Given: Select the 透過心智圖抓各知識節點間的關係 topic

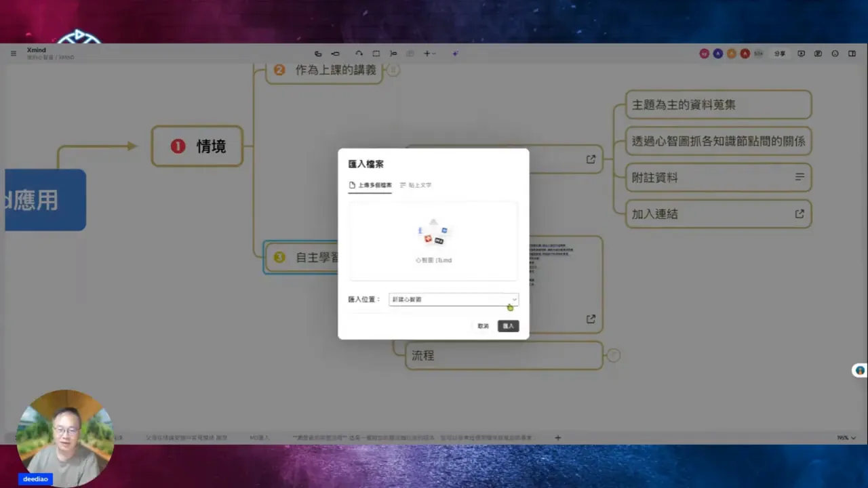Looking at the screenshot, I should (719, 141).
